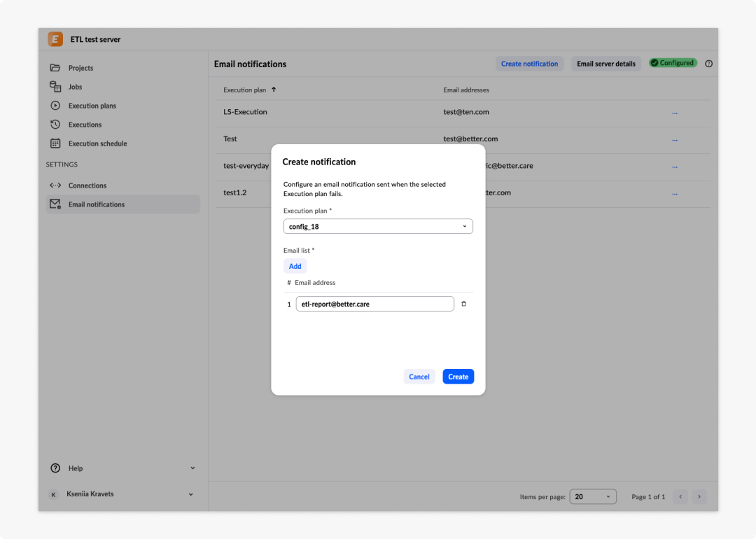The height and width of the screenshot is (539, 756).
Task: Select Email notifications in sidebar
Action: click(x=123, y=204)
